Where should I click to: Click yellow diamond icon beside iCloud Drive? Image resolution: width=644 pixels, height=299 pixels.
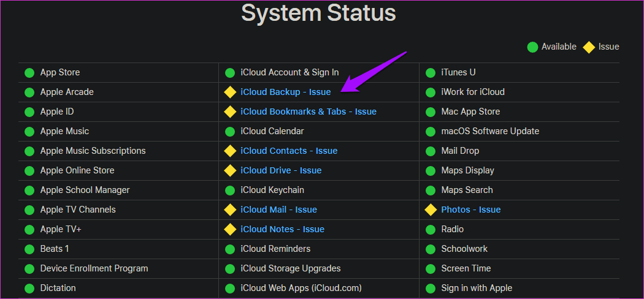pos(230,170)
